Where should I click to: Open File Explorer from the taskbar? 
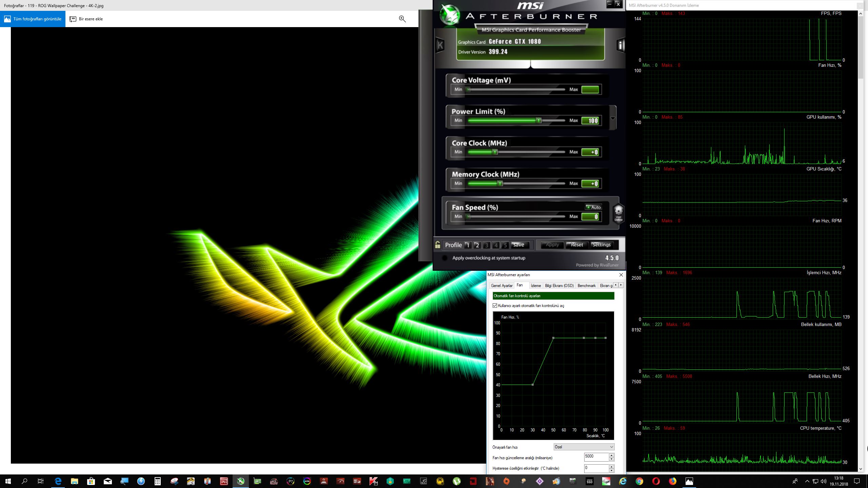(x=75, y=481)
